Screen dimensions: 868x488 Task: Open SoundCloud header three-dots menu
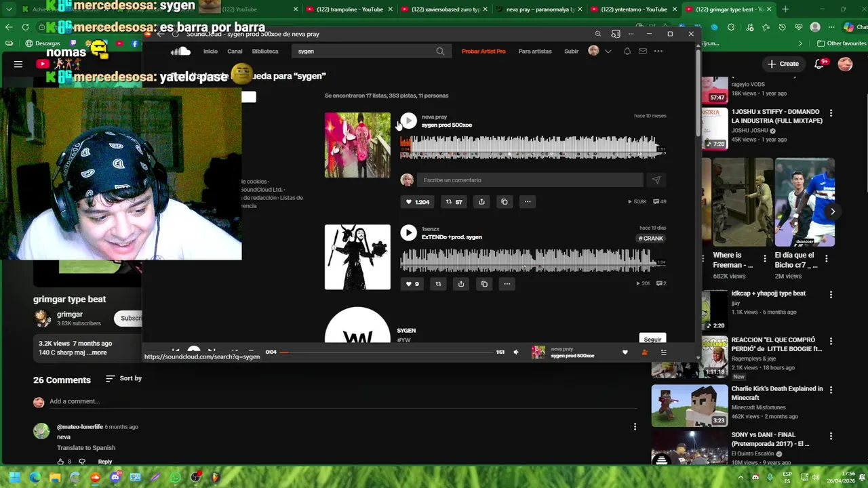coord(658,52)
